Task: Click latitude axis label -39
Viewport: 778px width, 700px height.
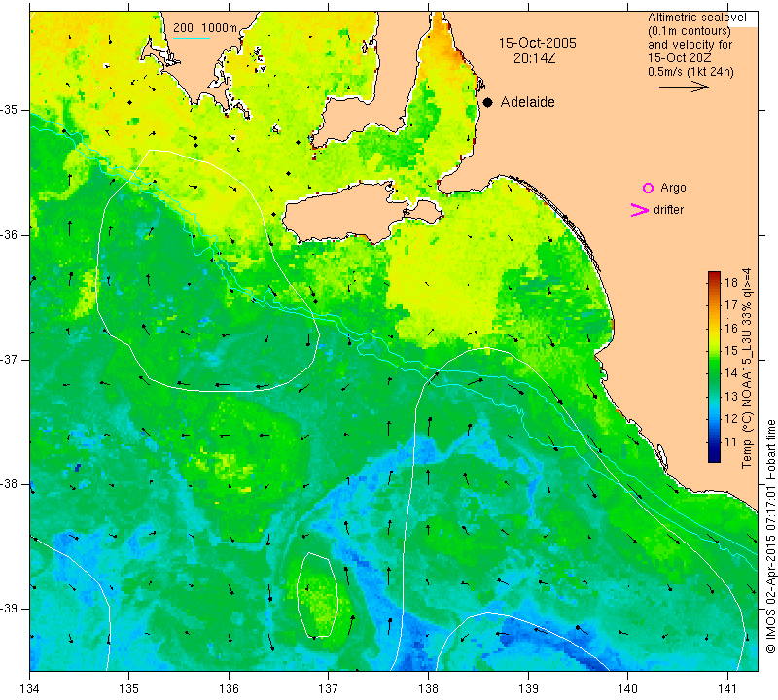Action: point(9,609)
